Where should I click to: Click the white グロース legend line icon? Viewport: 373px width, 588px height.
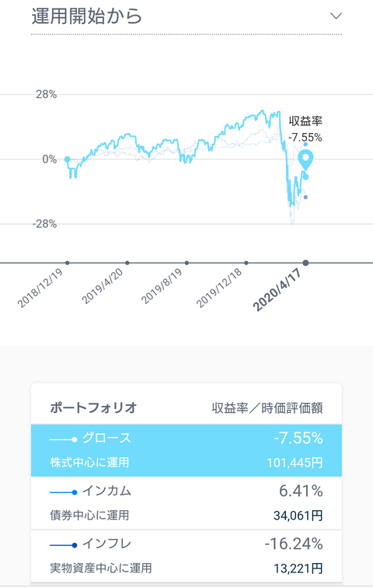64,439
